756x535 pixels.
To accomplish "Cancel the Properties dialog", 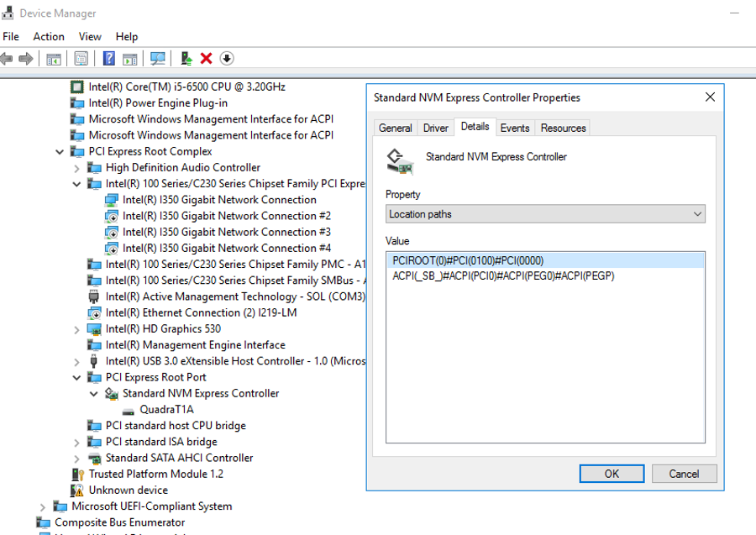I will coord(684,474).
